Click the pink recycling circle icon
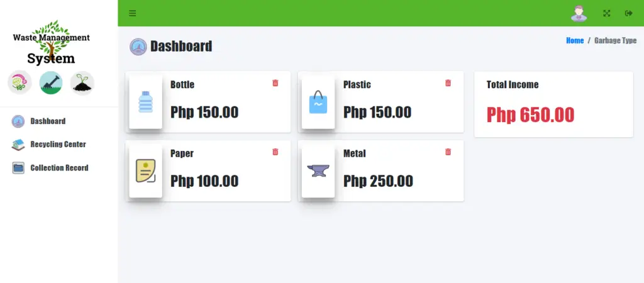This screenshot has width=644, height=283. point(19,83)
